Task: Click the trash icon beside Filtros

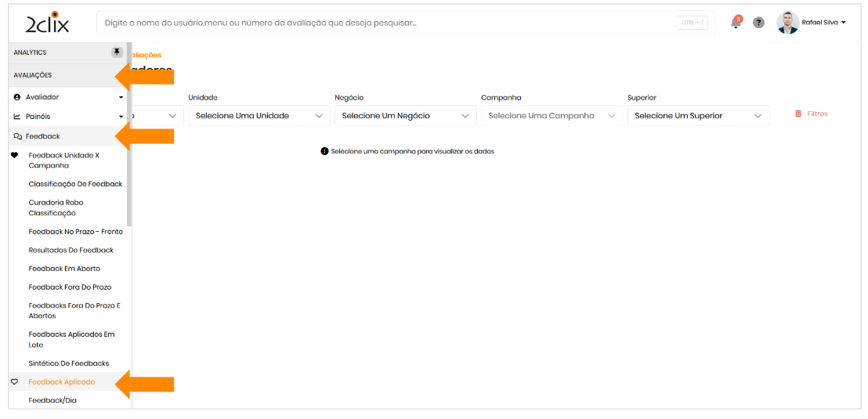Action: [798, 114]
